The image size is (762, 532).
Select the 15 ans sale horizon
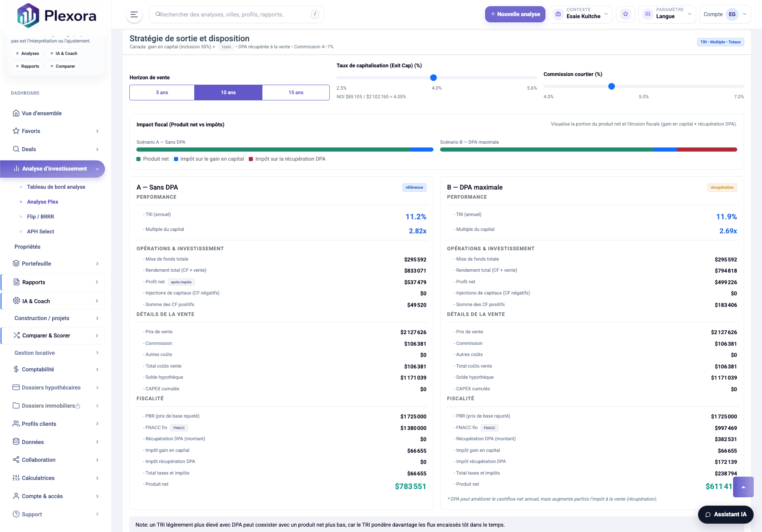(x=296, y=93)
